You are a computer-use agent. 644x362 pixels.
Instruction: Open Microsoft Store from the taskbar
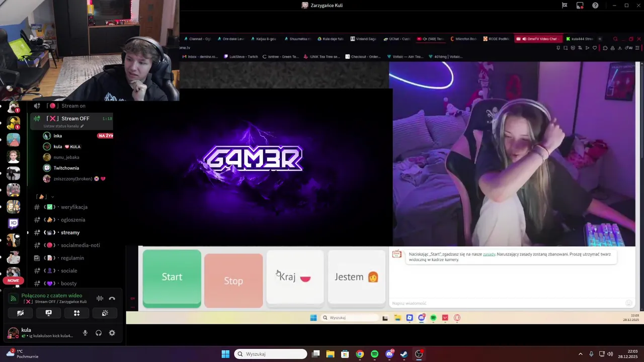tap(345, 354)
